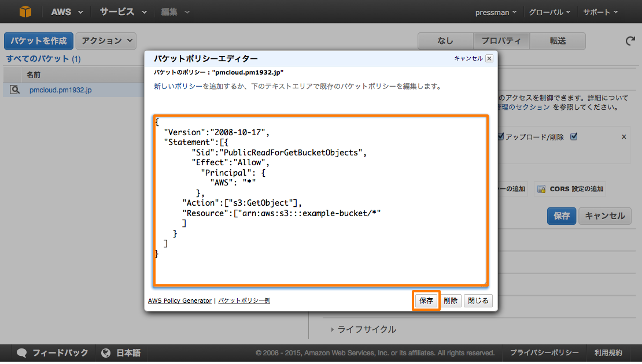Switch to the 転送 tab

pyautogui.click(x=558, y=40)
